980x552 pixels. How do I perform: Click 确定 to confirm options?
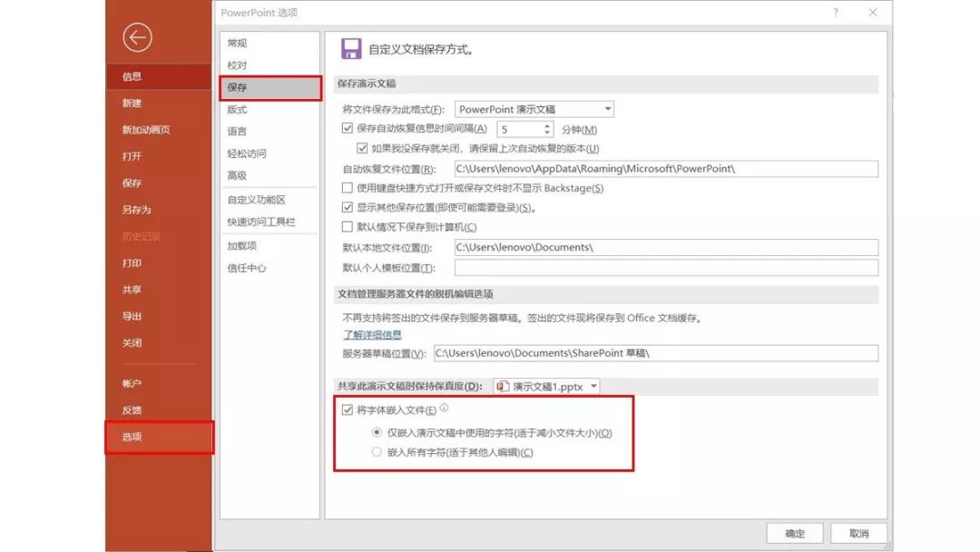coord(794,533)
